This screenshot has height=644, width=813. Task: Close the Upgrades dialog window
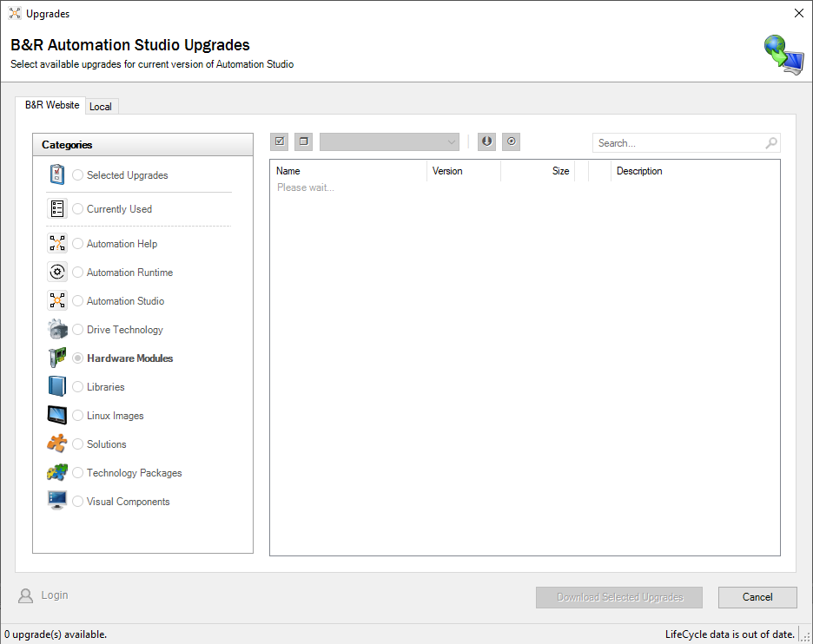798,14
